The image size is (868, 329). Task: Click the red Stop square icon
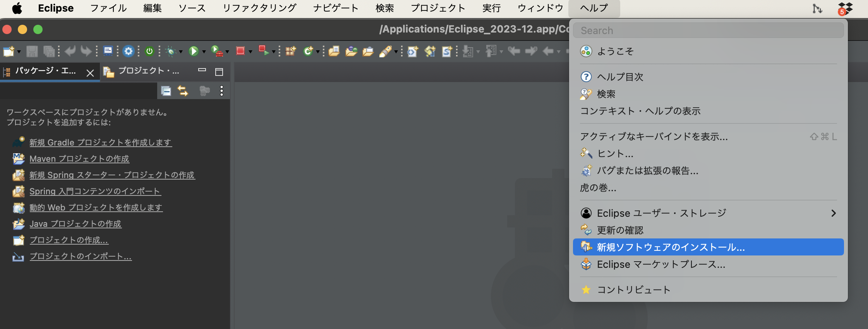tap(240, 51)
